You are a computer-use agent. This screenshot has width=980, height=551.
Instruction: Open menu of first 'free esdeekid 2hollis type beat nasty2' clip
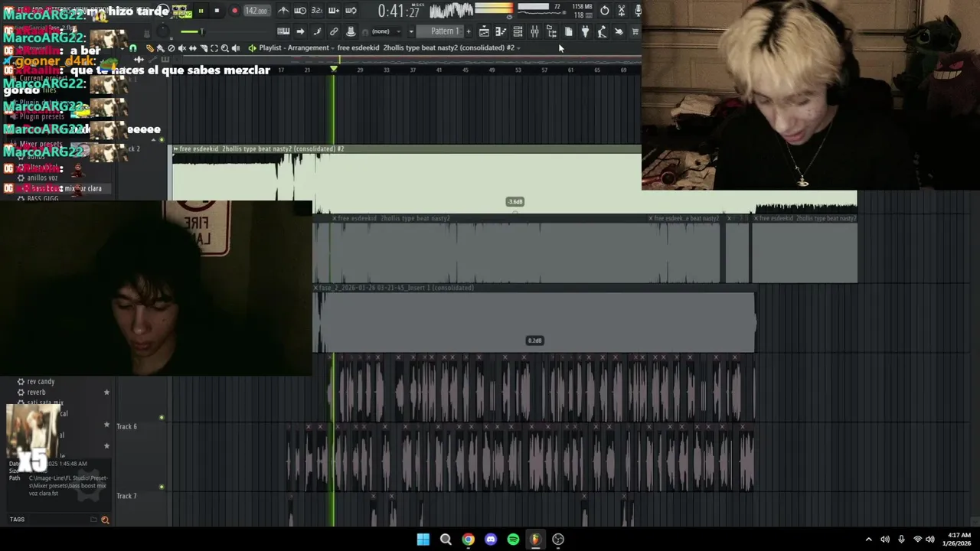point(335,219)
